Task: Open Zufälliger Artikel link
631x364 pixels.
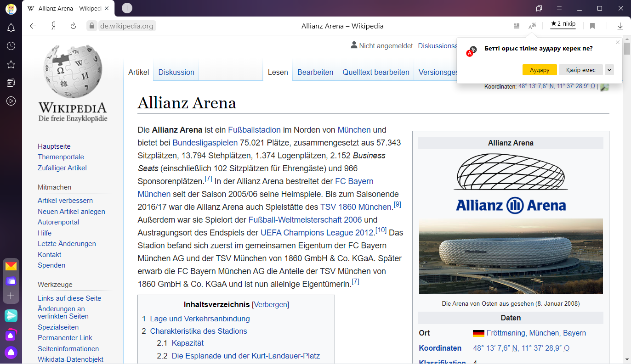Action: coord(62,168)
